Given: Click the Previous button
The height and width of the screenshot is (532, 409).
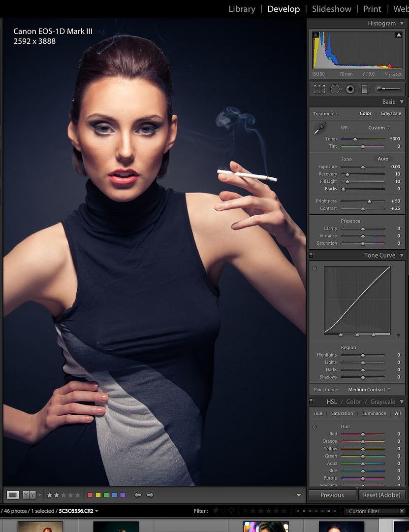Looking at the screenshot, I should (x=332, y=495).
